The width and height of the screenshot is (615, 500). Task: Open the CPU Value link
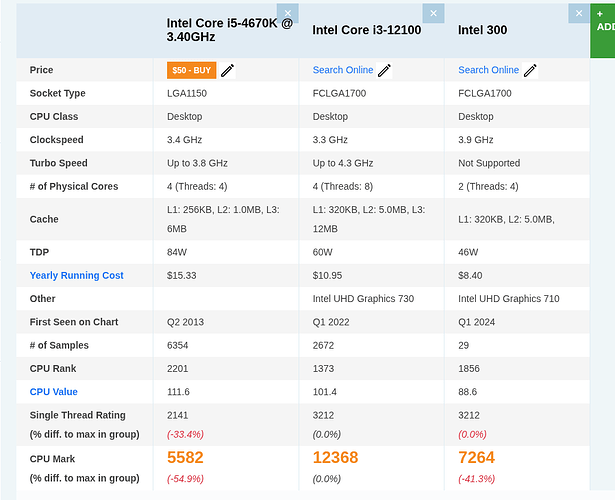54,392
